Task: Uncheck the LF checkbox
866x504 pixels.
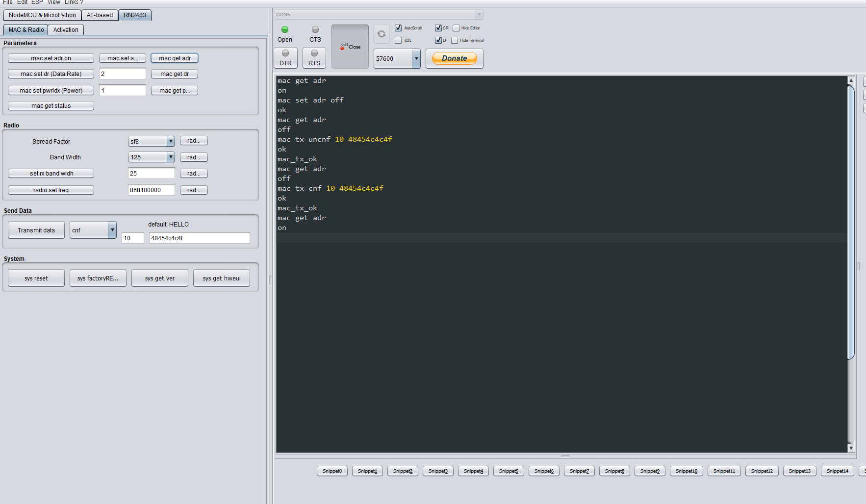Action: 438,40
